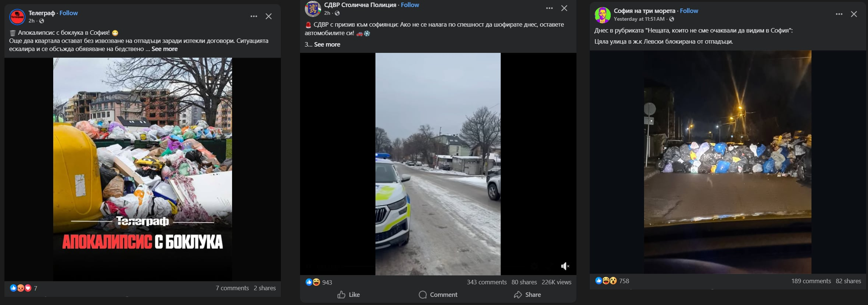Expand See more on the СДВР post
Viewport: 868px width, 305px height.
tap(327, 44)
